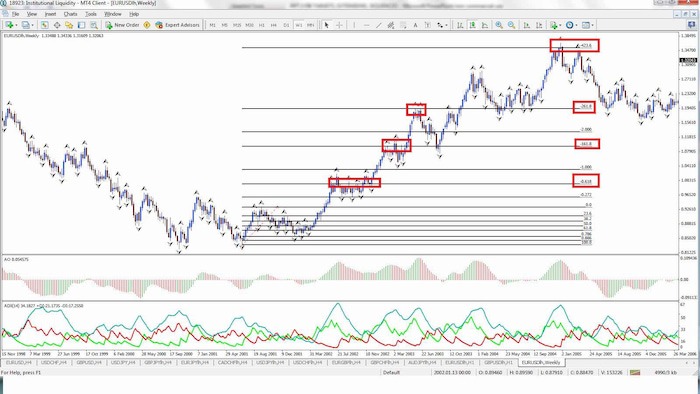
Task: Switch to the AUDJPYfh,H4 chart tab
Action: pyautogui.click(x=422, y=363)
